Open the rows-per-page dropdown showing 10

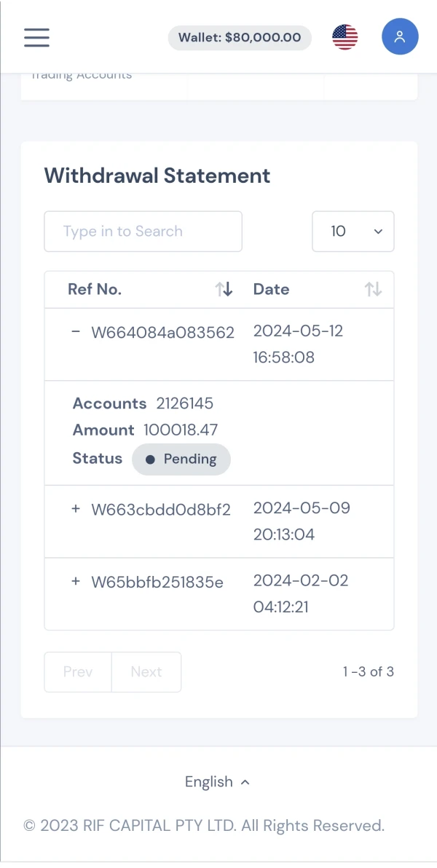click(353, 232)
